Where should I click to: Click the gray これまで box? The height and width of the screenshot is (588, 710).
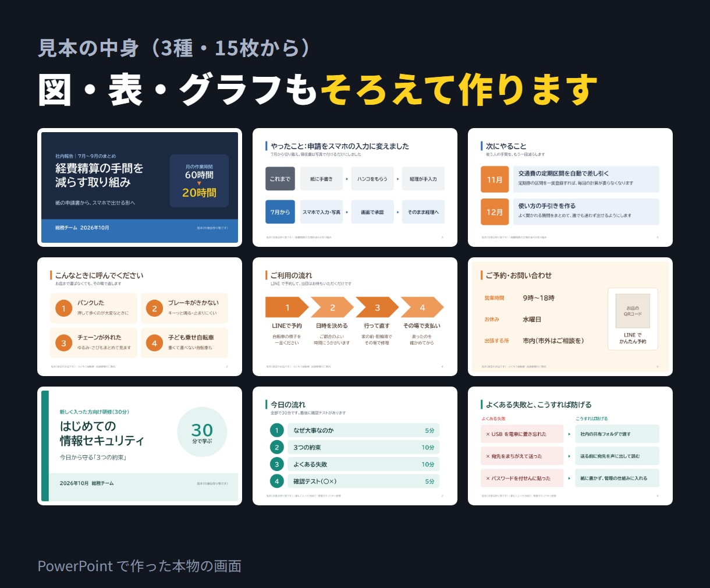(280, 179)
